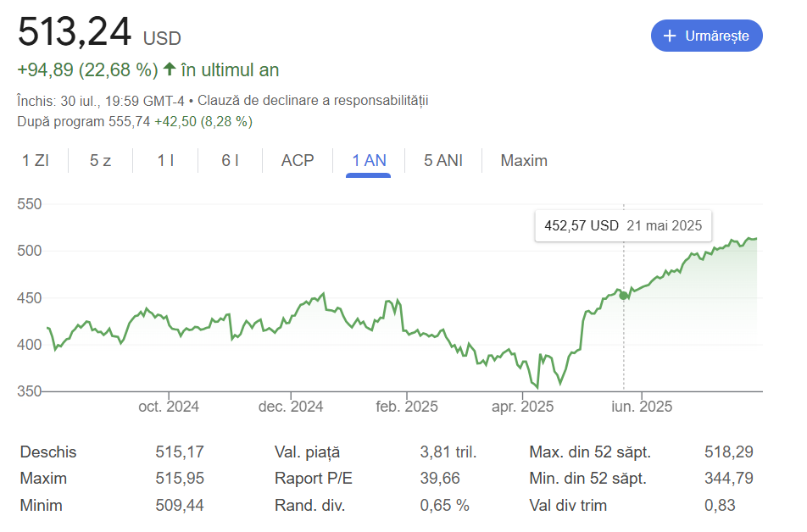Image resolution: width=807 pixels, height=532 pixels.
Task: Click the 550 y-axis label
Action: tap(30, 204)
